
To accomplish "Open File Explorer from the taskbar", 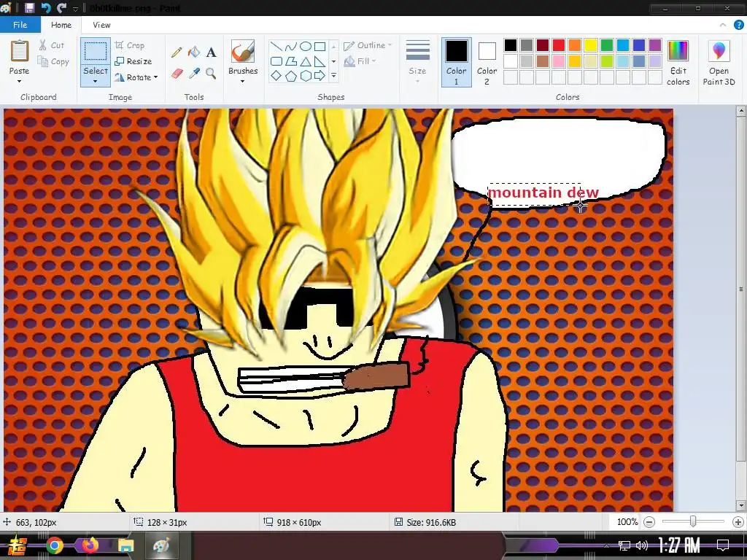I will click(x=125, y=545).
